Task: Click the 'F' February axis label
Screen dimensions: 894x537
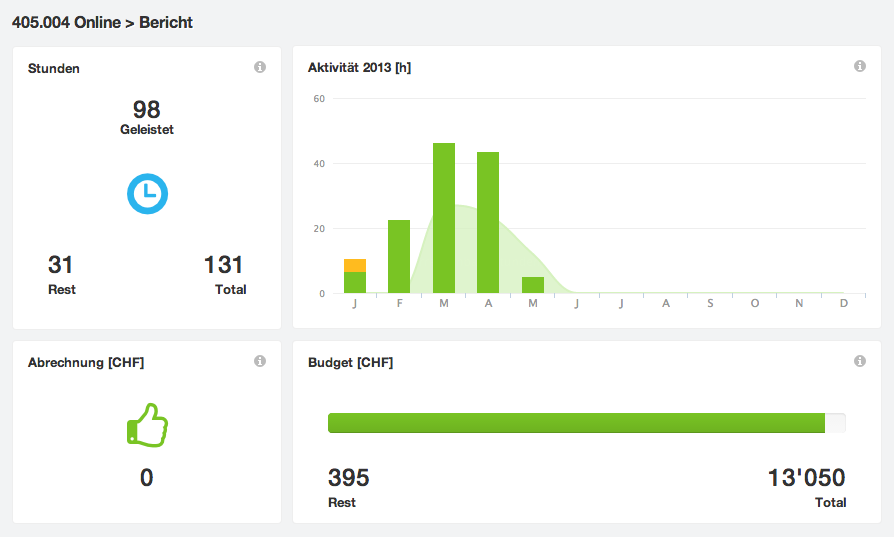Action: [399, 303]
